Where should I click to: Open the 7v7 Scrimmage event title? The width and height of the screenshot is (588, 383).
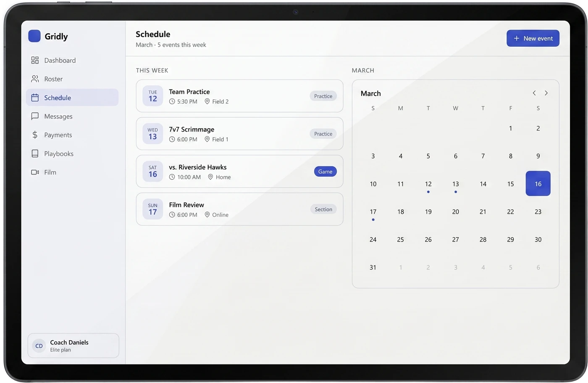(x=192, y=129)
